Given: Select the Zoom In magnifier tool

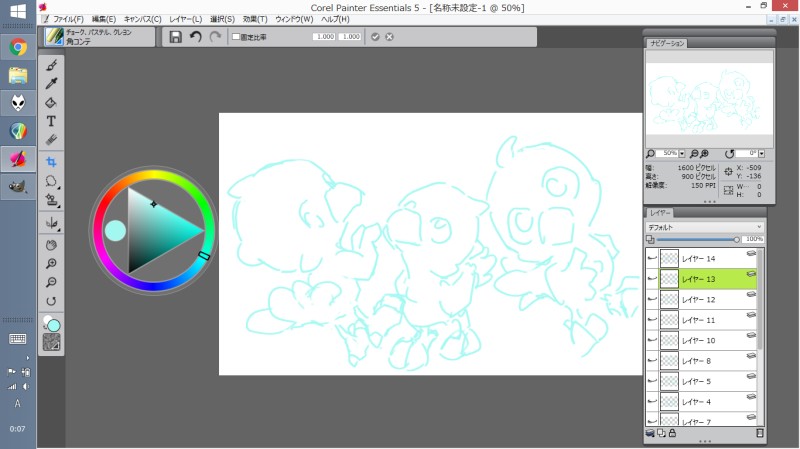Looking at the screenshot, I should [x=51, y=264].
